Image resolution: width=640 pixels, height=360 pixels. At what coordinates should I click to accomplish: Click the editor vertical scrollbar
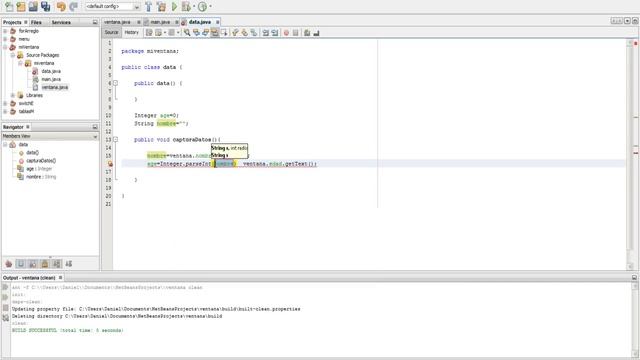(630, 154)
